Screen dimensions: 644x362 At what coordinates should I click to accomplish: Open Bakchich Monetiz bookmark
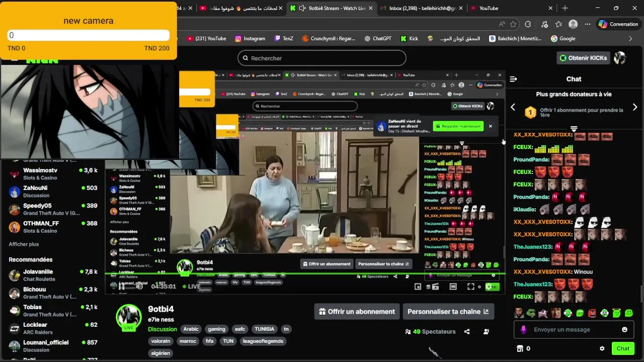(x=515, y=39)
